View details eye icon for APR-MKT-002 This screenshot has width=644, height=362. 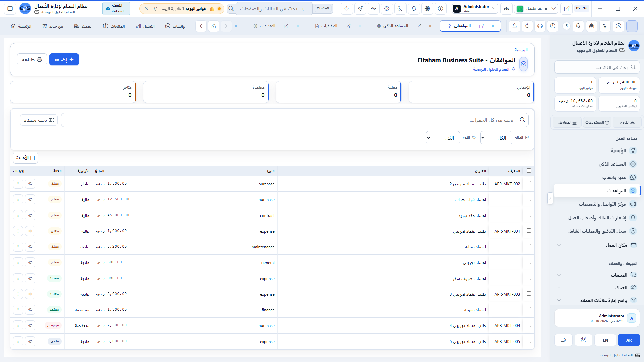pos(30,184)
